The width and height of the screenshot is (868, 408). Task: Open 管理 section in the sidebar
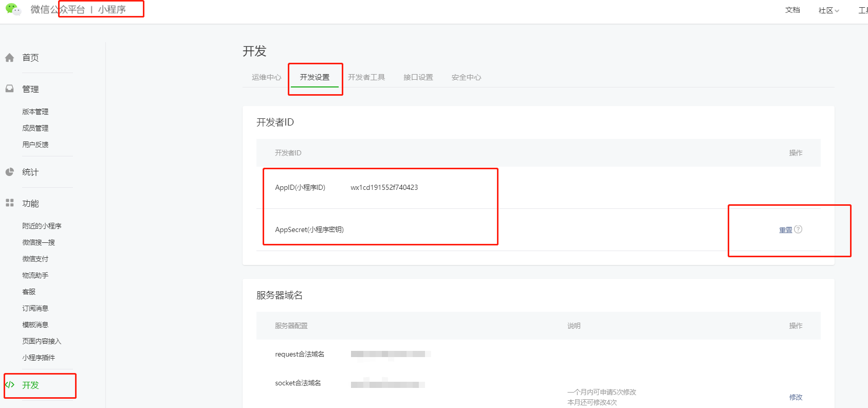(x=30, y=89)
